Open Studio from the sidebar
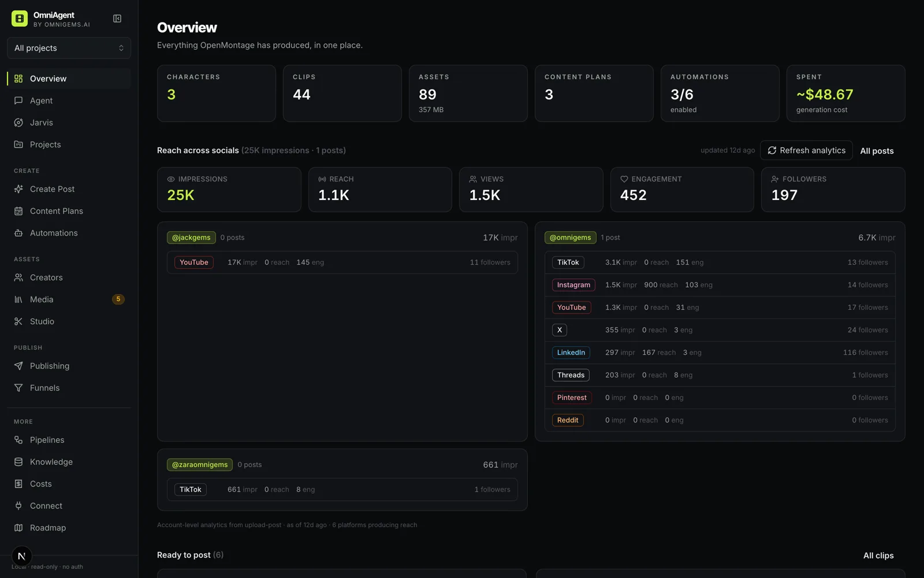The image size is (924, 578). [69, 321]
